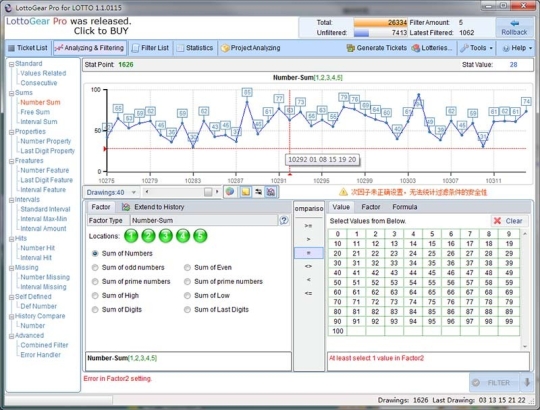540x410 pixels.
Task: Click the down arrow of values grid scrollbar
Action: 525,346
